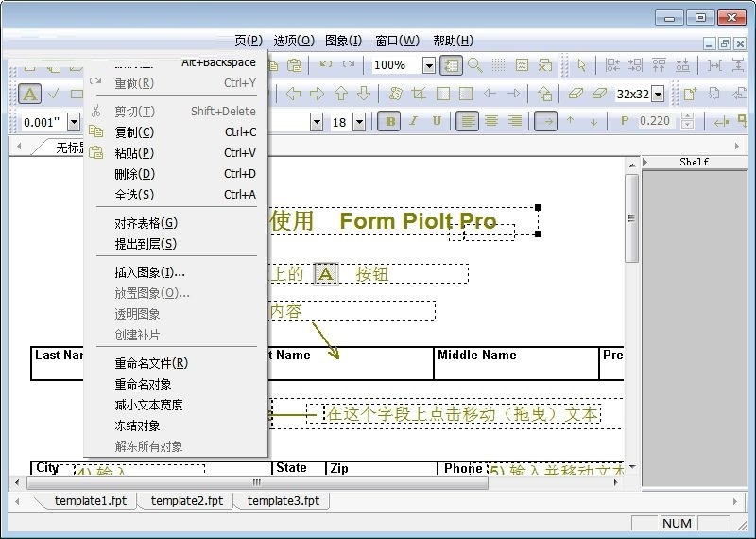Toggle bold text formatting
Viewport: 756px width, 539px height.
[x=389, y=121]
